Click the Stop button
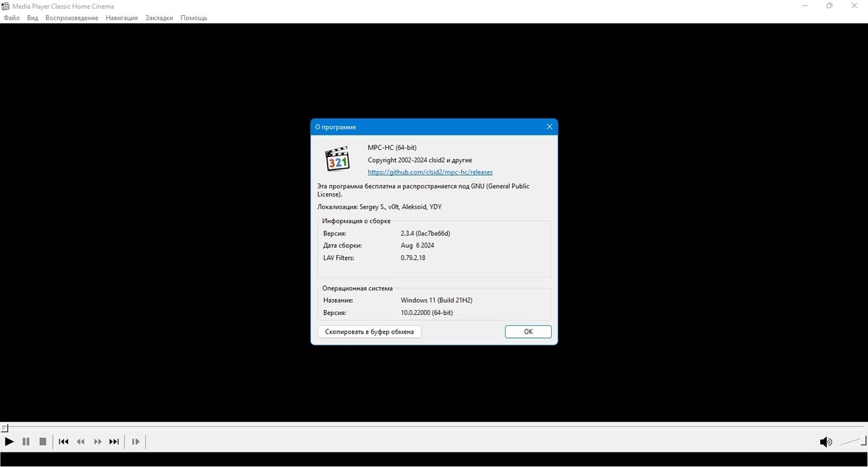Viewport: 868px width, 467px height. [x=43, y=442]
